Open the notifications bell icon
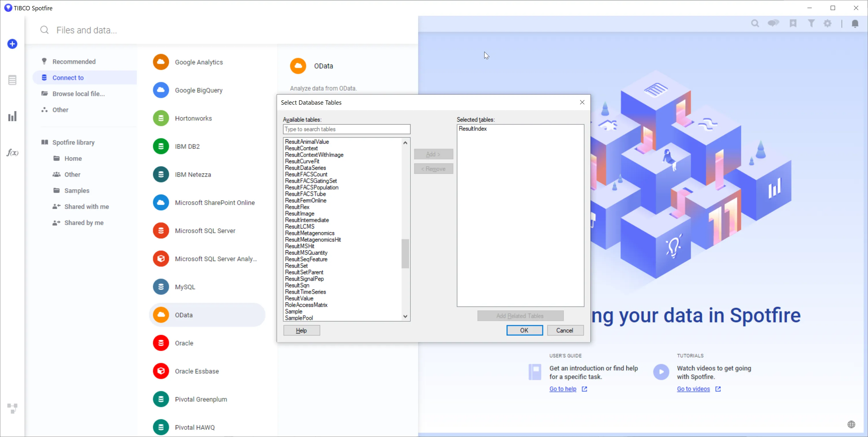This screenshot has height=437, width=868. [855, 24]
